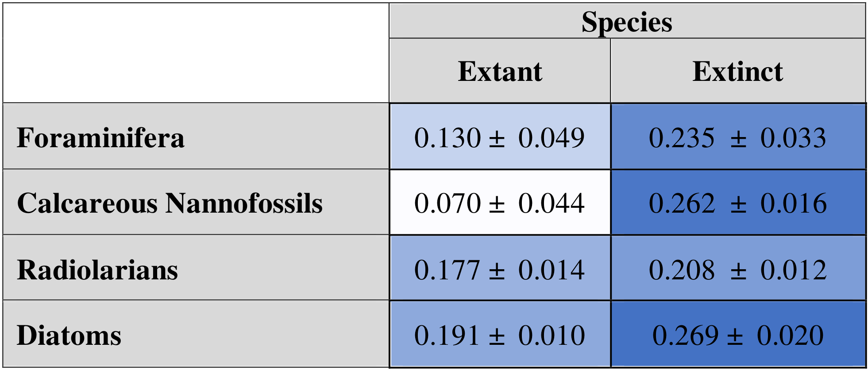Click the Foraminifera row label
The width and height of the screenshot is (868, 370).
point(101,137)
